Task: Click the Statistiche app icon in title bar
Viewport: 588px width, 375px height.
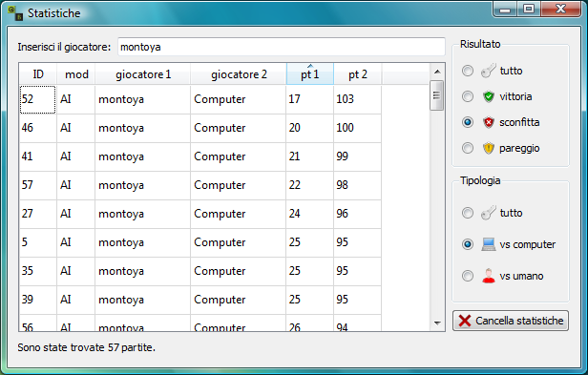Action: [x=15, y=13]
